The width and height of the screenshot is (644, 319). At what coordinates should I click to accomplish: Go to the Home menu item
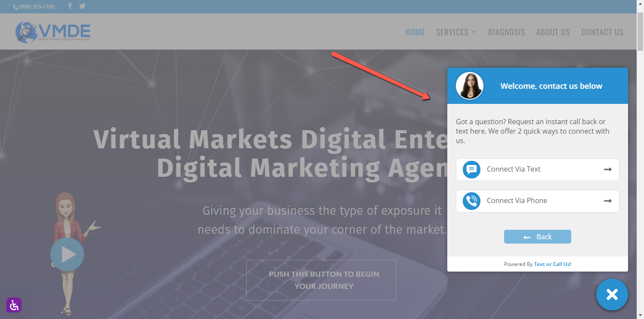(x=415, y=32)
